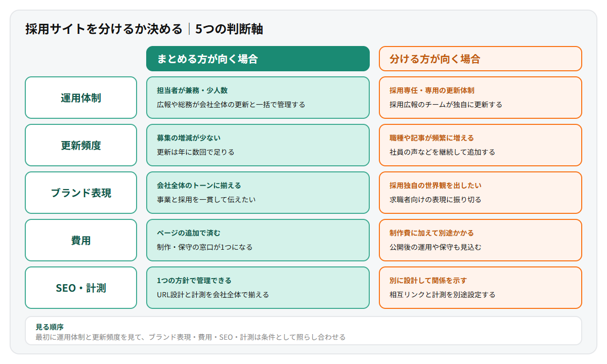Select heading 採用独自の世界観を出したい
Viewport: 607px width, 364px height.
435,186
